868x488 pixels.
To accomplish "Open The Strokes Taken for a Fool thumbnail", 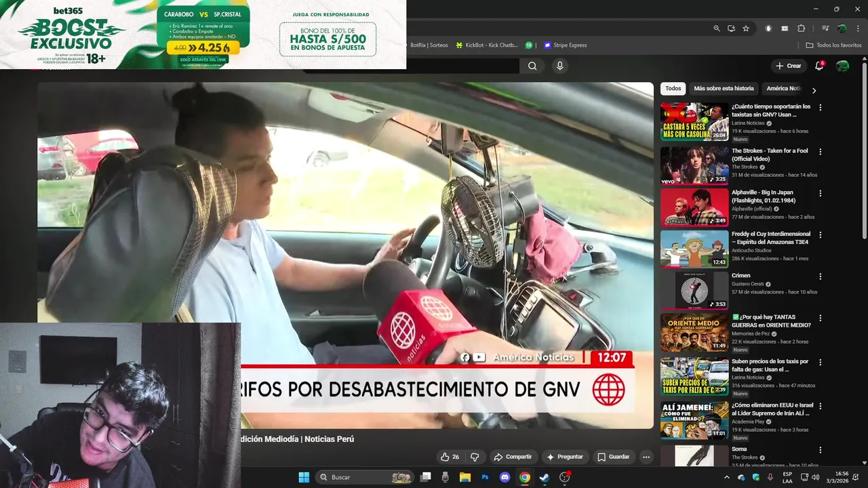I will pyautogui.click(x=694, y=166).
